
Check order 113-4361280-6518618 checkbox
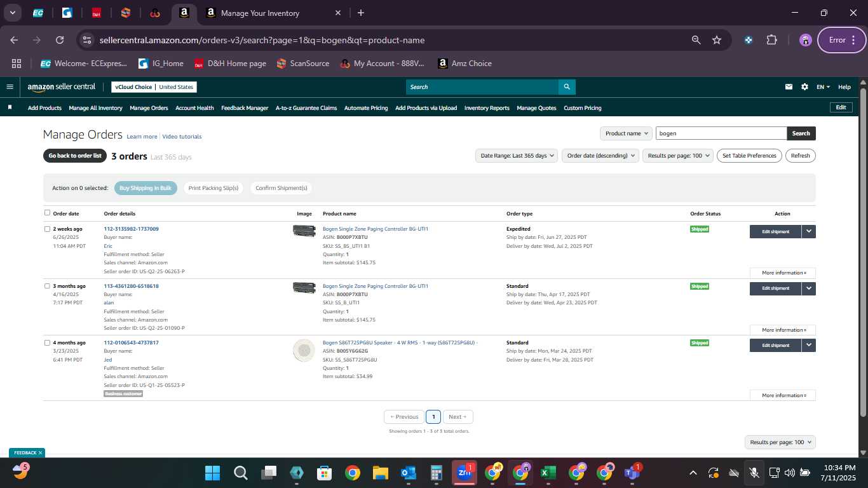coord(47,286)
